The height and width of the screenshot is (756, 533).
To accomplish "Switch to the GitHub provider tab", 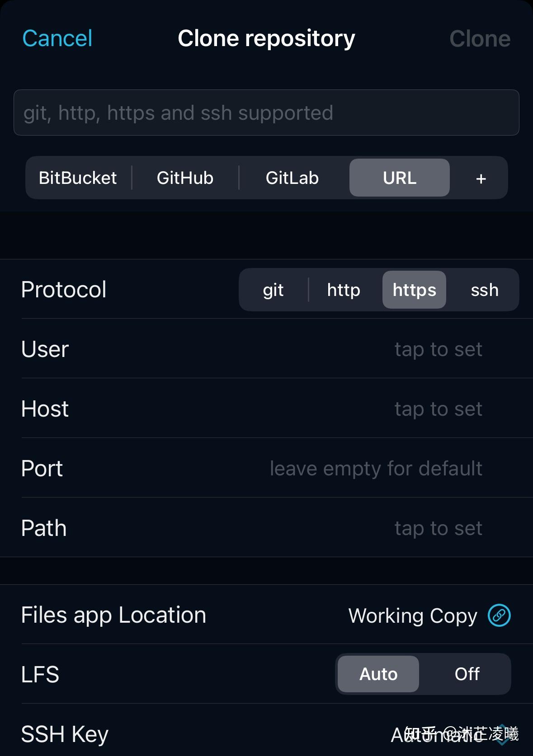I will coord(185,178).
